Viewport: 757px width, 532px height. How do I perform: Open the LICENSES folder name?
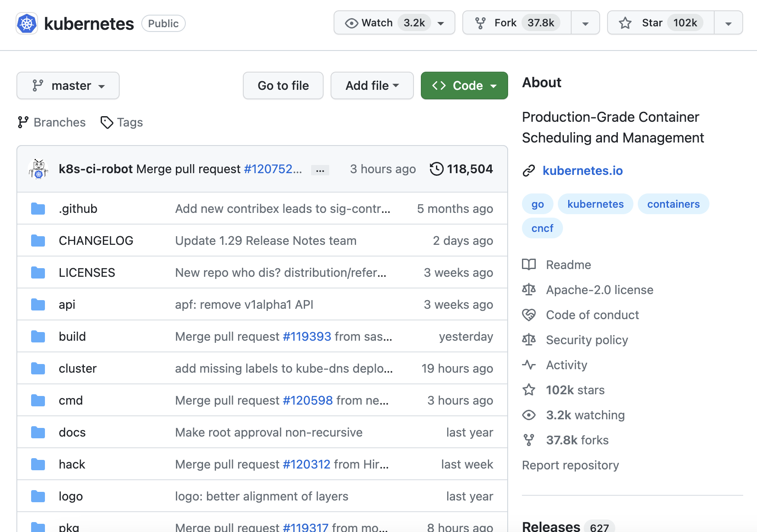pyautogui.click(x=87, y=272)
